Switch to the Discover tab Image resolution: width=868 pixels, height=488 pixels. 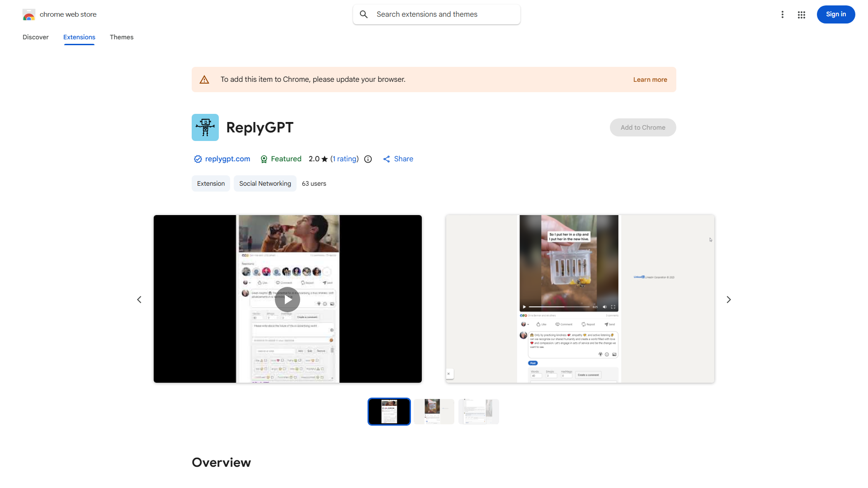coord(35,37)
